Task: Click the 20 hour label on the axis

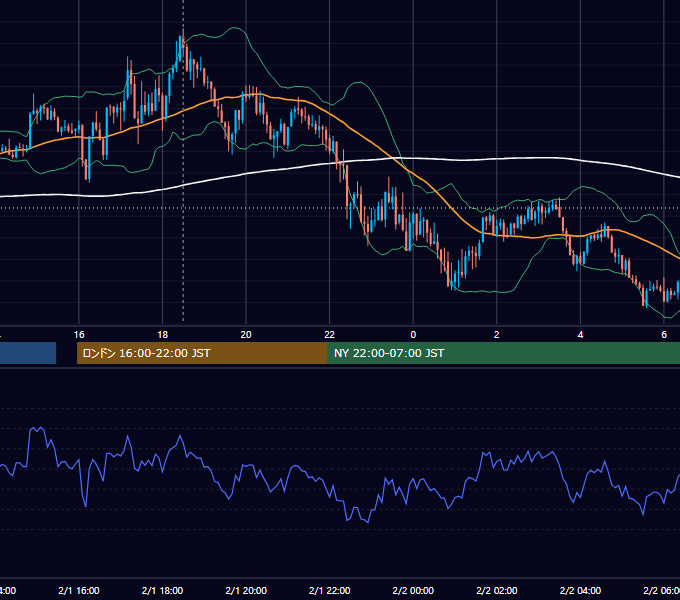Action: tap(246, 334)
